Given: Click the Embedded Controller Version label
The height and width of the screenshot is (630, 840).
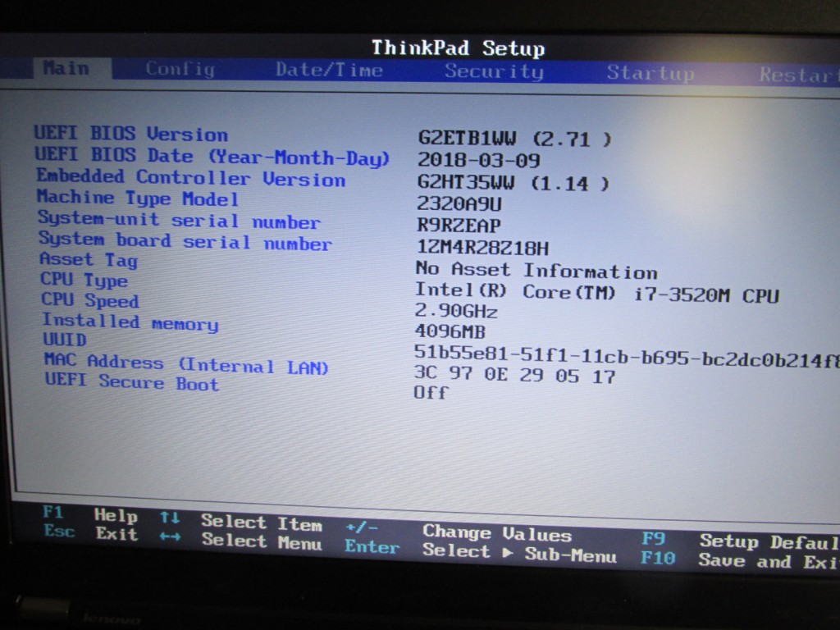Looking at the screenshot, I should (190, 178).
